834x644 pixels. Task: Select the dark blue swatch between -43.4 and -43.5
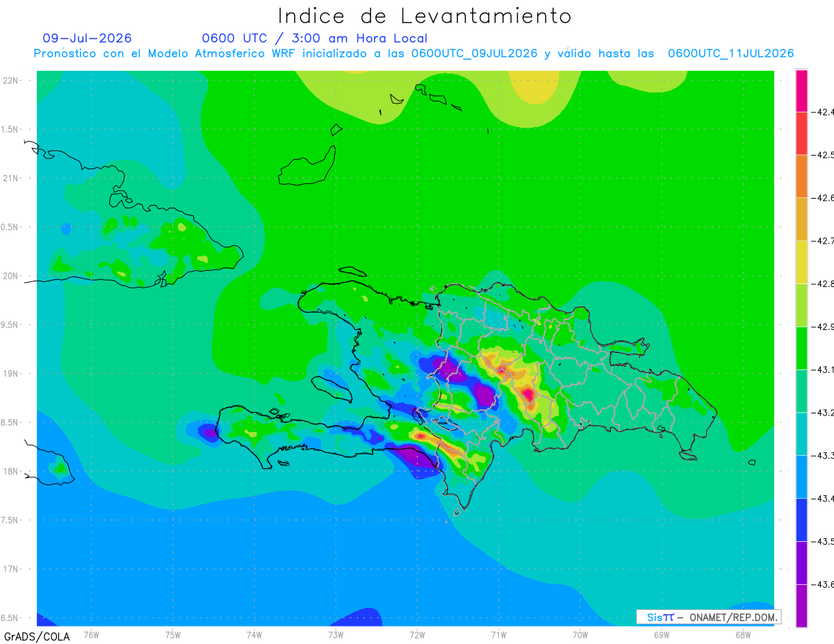(x=801, y=520)
